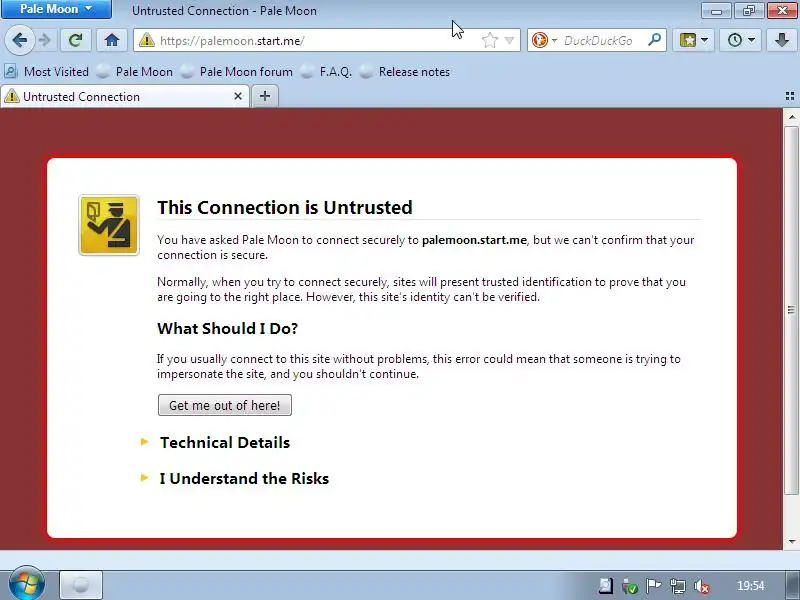Screen dimensions: 800x600
Task: Open the Pale Moon bookmark
Action: pos(135,71)
